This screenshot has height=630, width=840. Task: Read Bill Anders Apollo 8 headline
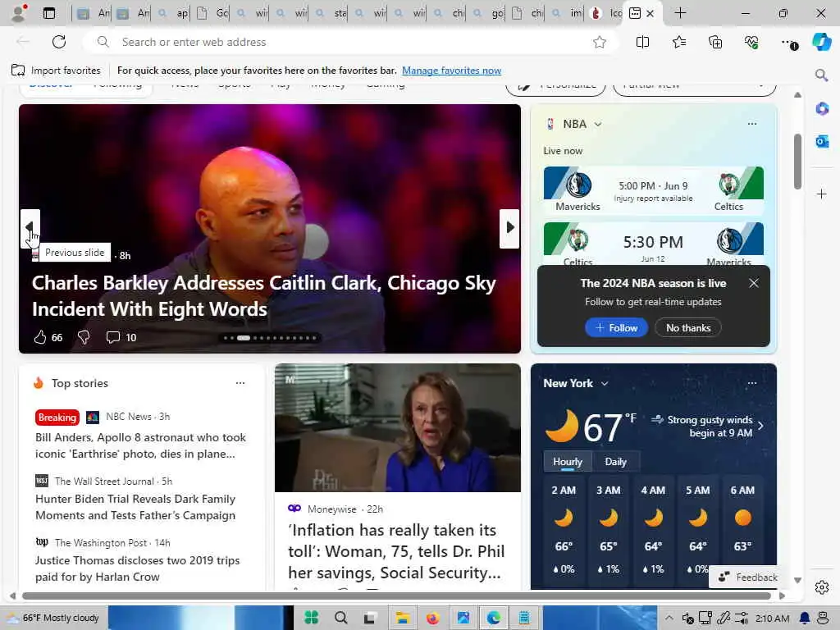click(140, 445)
